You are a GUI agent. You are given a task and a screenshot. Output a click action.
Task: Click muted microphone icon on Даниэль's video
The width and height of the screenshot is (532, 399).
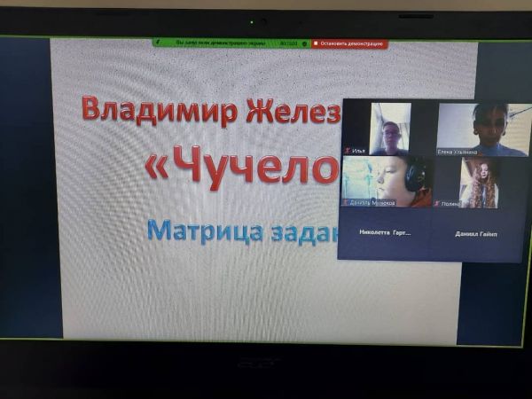tap(346, 203)
